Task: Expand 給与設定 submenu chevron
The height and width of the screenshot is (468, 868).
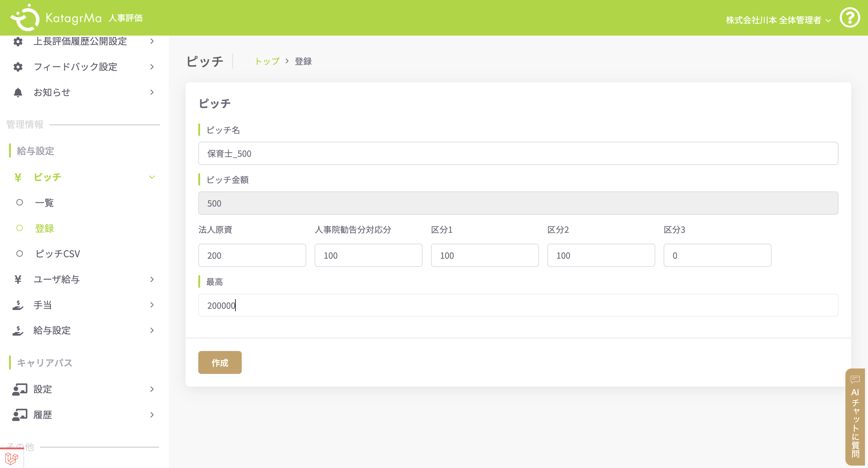Action: click(152, 330)
